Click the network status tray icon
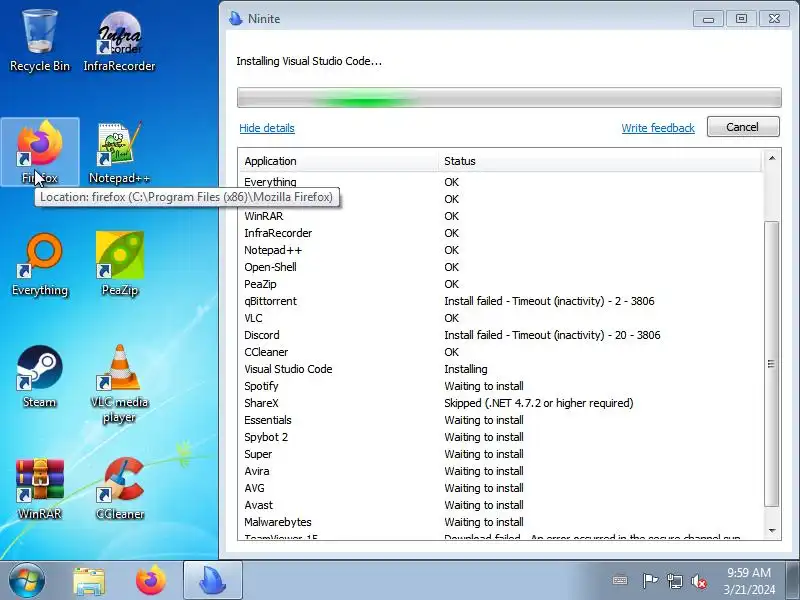800x600 pixels. click(674, 581)
